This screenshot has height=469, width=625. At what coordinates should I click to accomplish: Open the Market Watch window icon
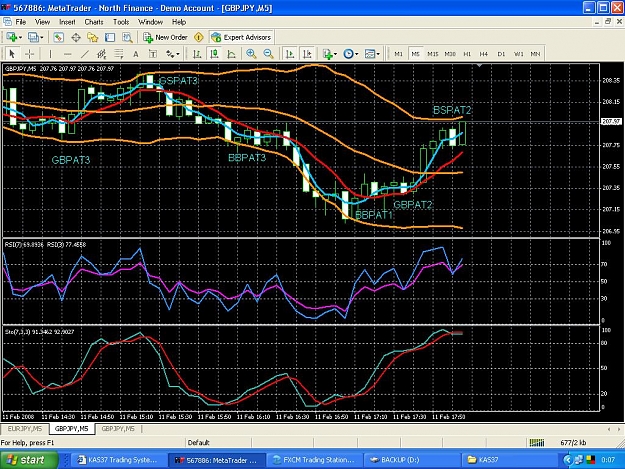58,37
